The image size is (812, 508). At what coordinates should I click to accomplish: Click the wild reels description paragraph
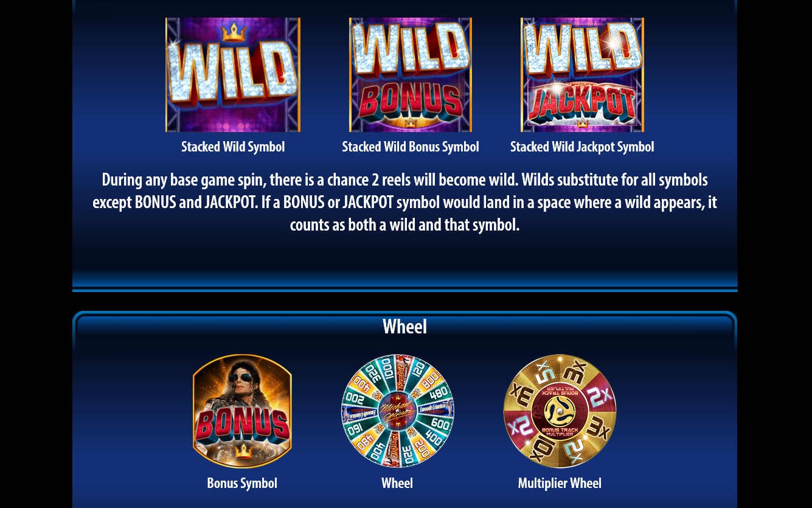tap(404, 202)
